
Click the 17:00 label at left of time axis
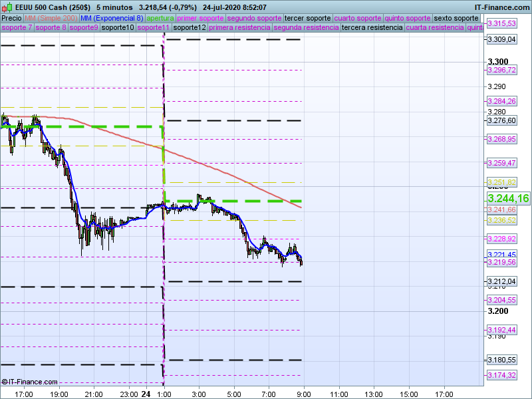[x=24, y=394]
